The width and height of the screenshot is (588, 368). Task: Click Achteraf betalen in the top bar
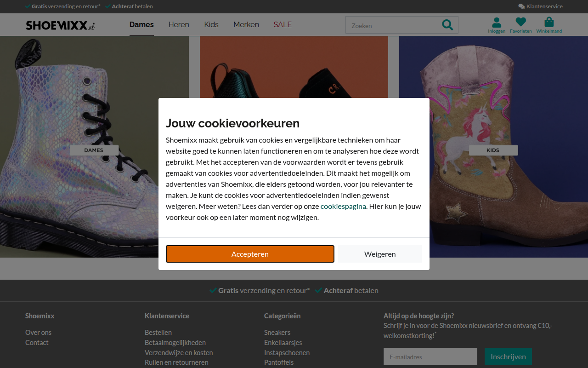coord(132,6)
